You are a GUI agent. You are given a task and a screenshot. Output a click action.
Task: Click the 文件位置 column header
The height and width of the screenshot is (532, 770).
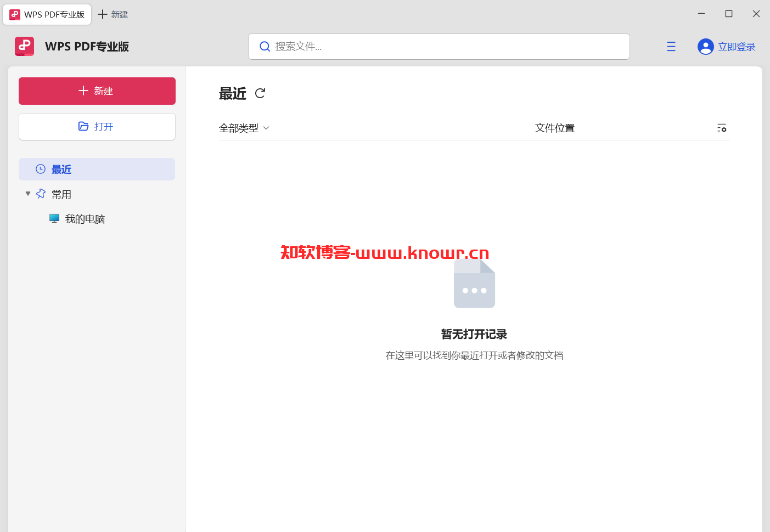pyautogui.click(x=554, y=128)
